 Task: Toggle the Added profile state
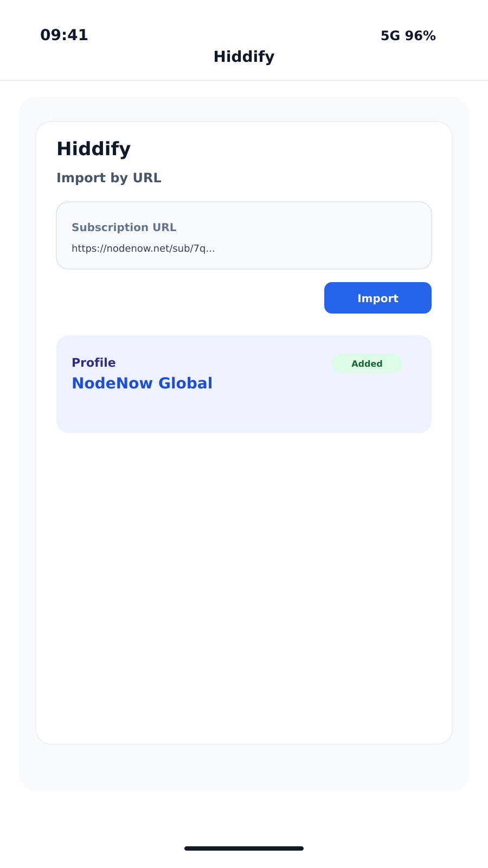[x=367, y=363]
